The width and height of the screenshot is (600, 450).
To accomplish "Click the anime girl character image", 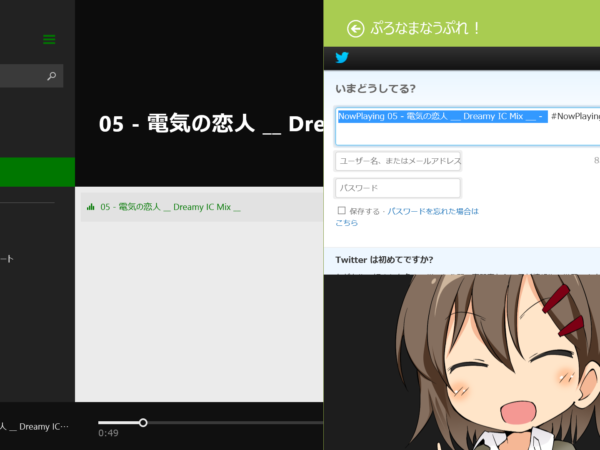I will click(497, 362).
